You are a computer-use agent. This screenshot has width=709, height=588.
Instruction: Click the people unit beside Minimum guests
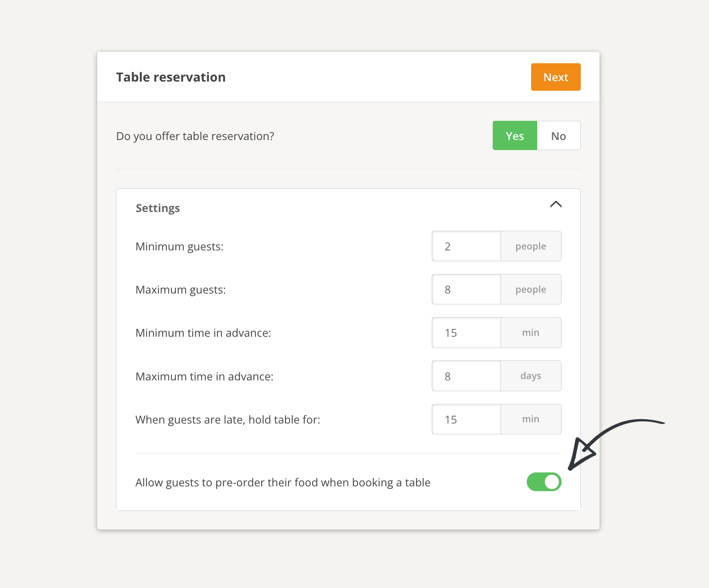point(531,246)
